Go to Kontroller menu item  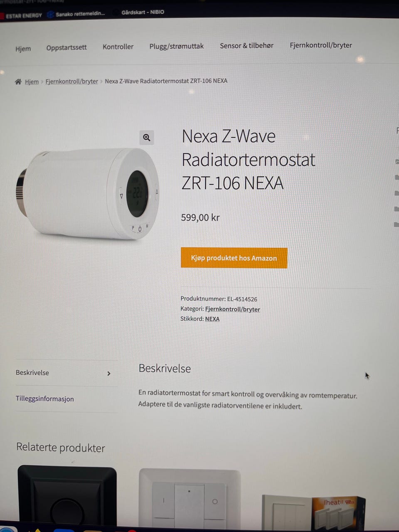click(x=118, y=47)
